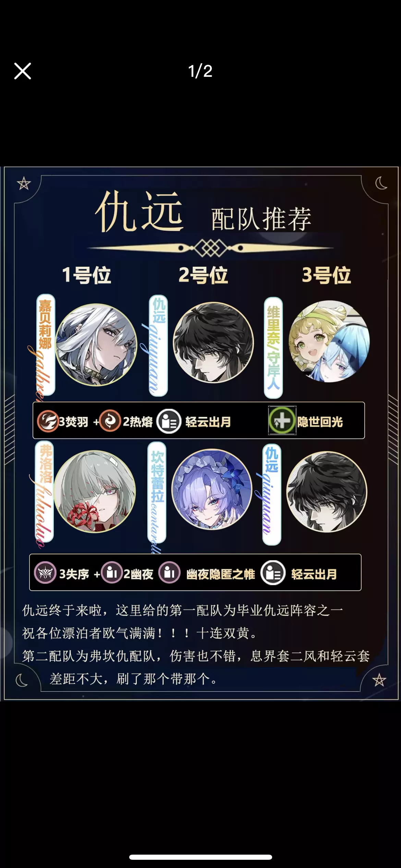The image size is (401, 868).
Task: Tap the 3失序 purple mask icon
Action: coord(45,573)
